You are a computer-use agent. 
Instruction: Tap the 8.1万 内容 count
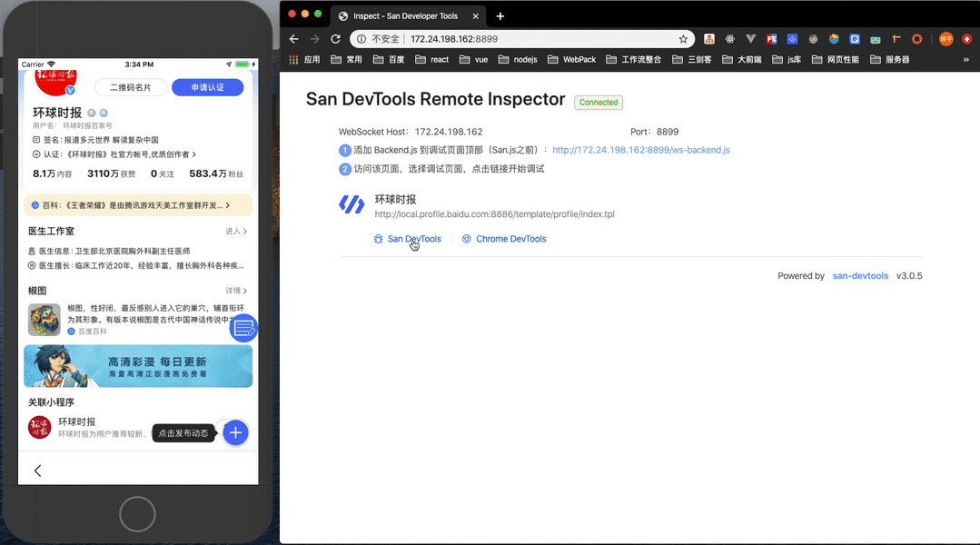53,173
